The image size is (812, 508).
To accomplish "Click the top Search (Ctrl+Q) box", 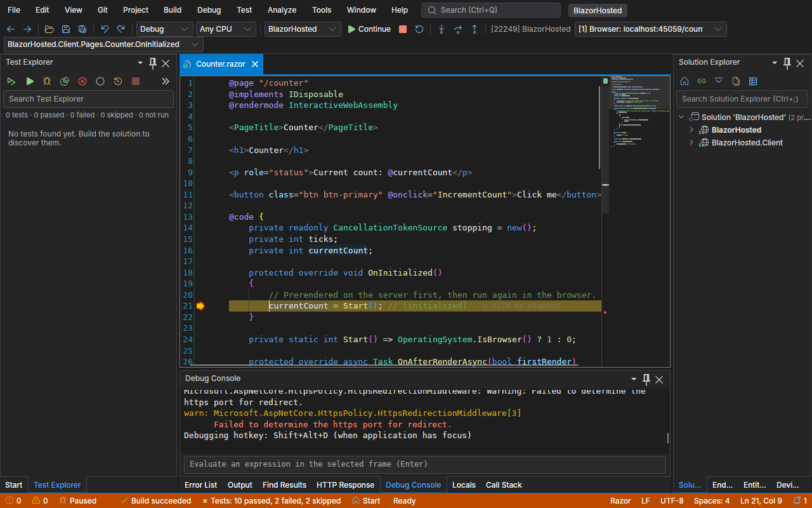I will tap(491, 10).
